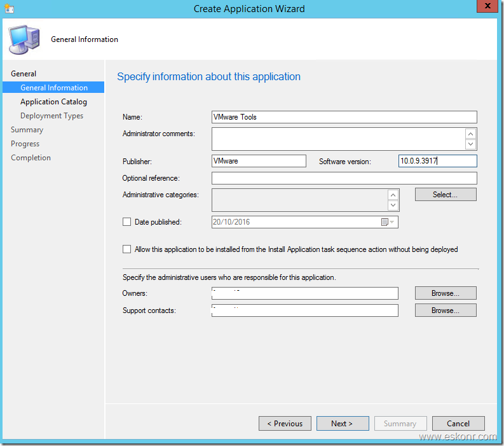The height and width of the screenshot is (446, 504).
Task: Close the Create Application Wizard window
Action: (487, 6)
